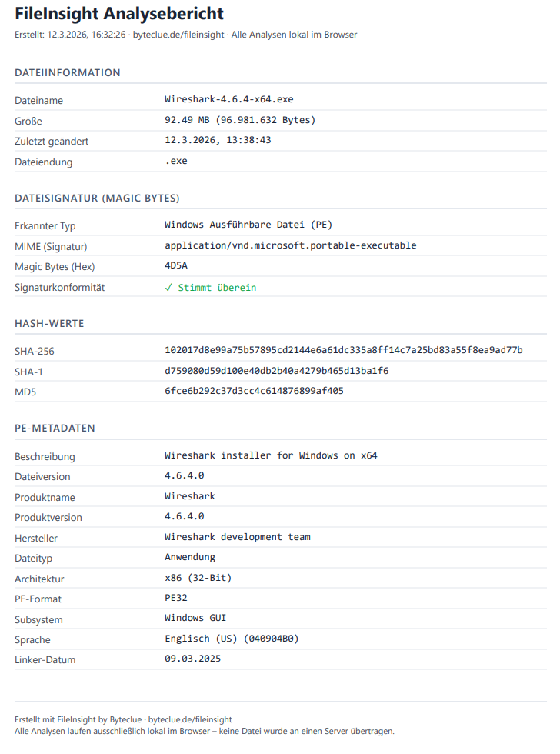
Task: Select the SHA-1 hash value
Action: 276,371
